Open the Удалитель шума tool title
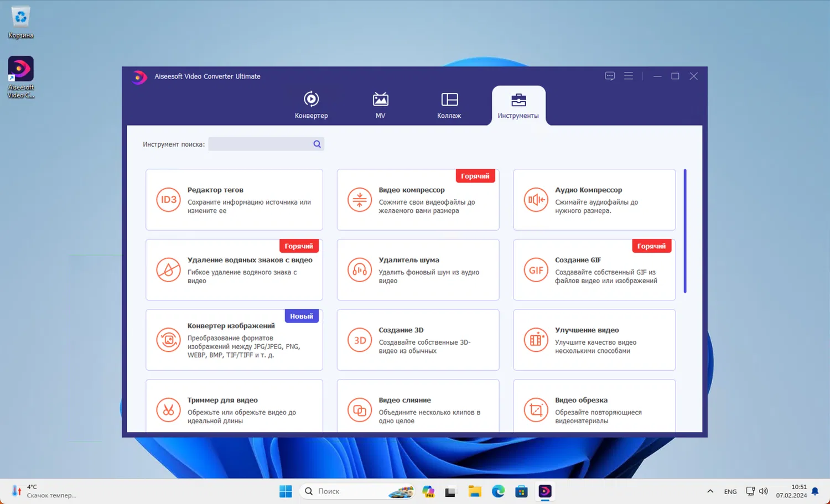Screen dimensions: 830x504 (x=409, y=260)
